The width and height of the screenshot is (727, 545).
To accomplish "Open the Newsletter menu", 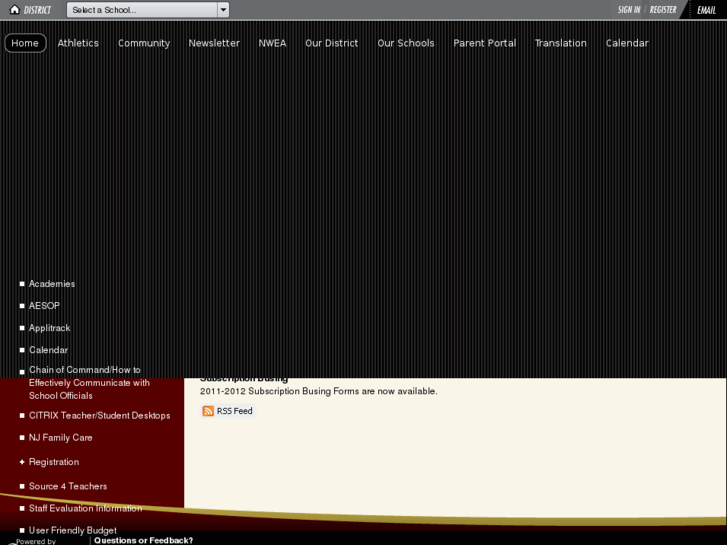I will 214,43.
